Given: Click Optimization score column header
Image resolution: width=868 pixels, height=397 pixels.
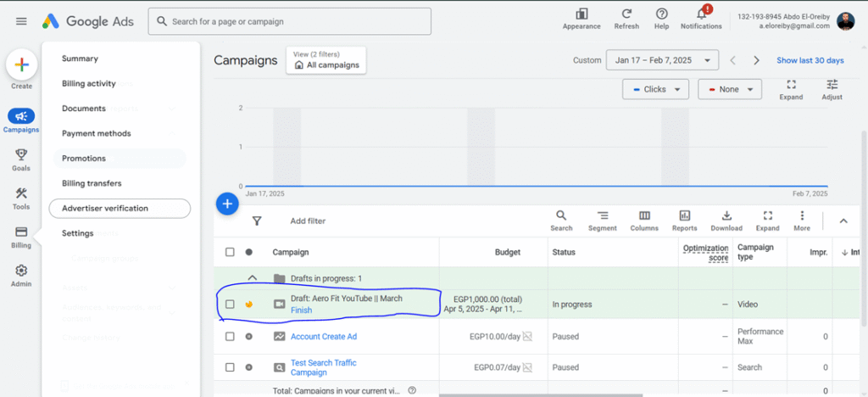Looking at the screenshot, I should pyautogui.click(x=705, y=253).
